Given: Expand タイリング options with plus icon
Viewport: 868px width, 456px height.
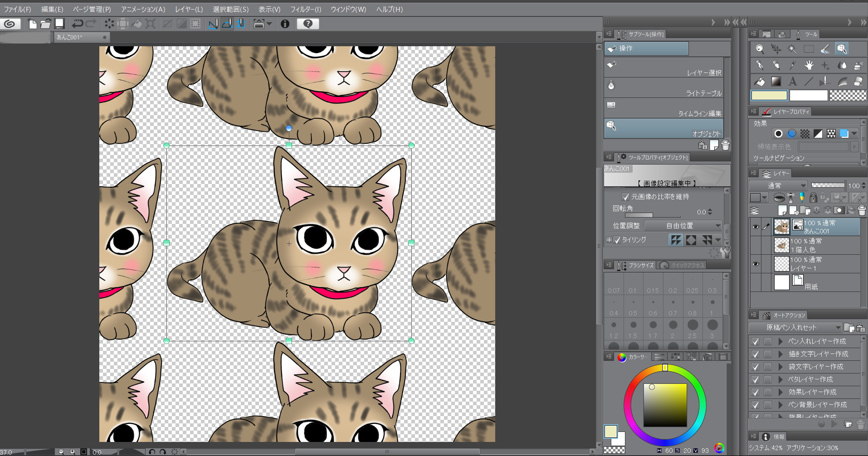Looking at the screenshot, I should tap(609, 240).
